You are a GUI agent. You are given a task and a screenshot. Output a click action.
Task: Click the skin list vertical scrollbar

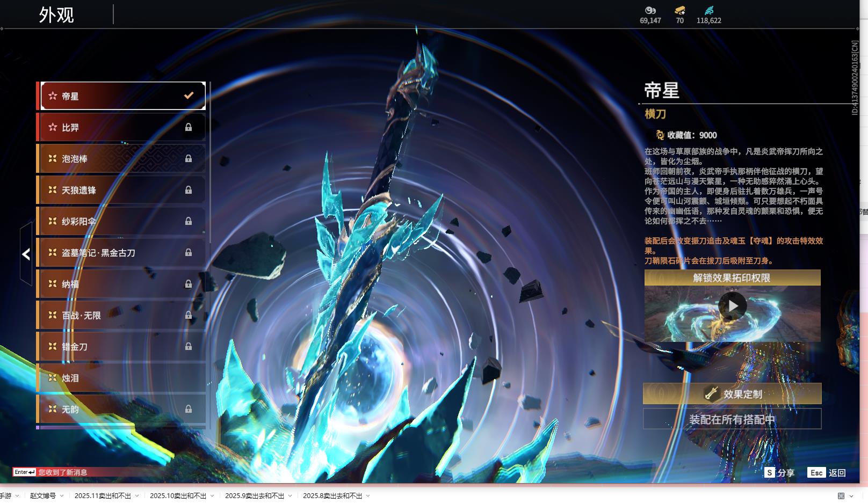[209, 163]
